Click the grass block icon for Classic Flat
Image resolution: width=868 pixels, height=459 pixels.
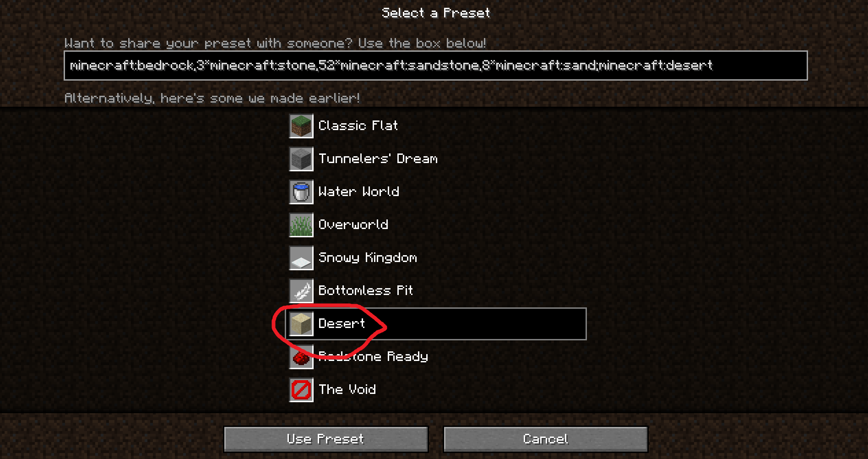pyautogui.click(x=301, y=126)
